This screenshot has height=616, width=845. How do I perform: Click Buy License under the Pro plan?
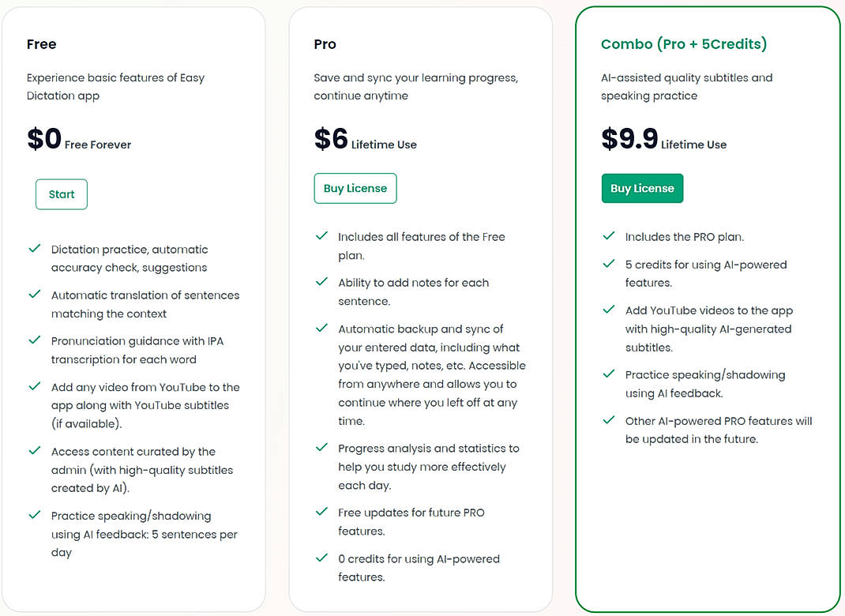click(x=355, y=188)
